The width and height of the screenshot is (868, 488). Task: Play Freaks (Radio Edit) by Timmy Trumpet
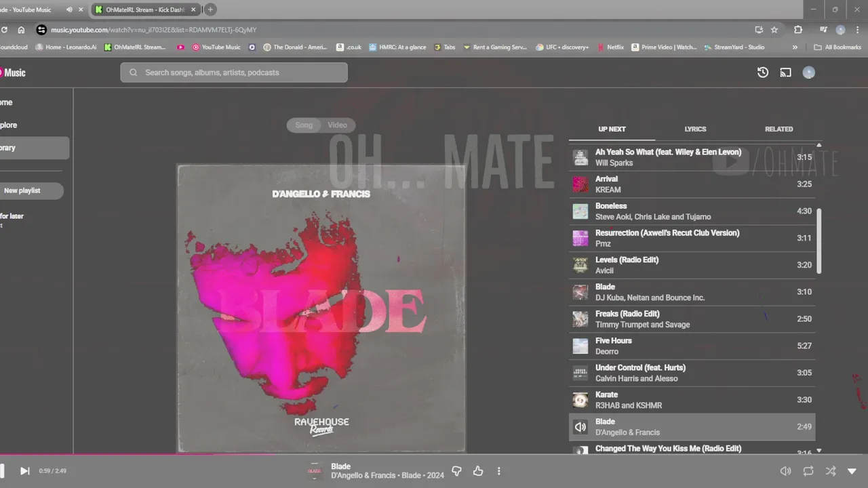[x=692, y=319]
